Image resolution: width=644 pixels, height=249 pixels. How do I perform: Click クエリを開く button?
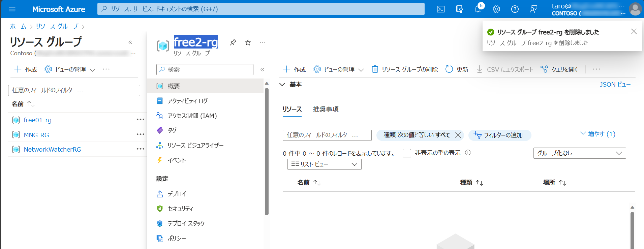tap(559, 69)
